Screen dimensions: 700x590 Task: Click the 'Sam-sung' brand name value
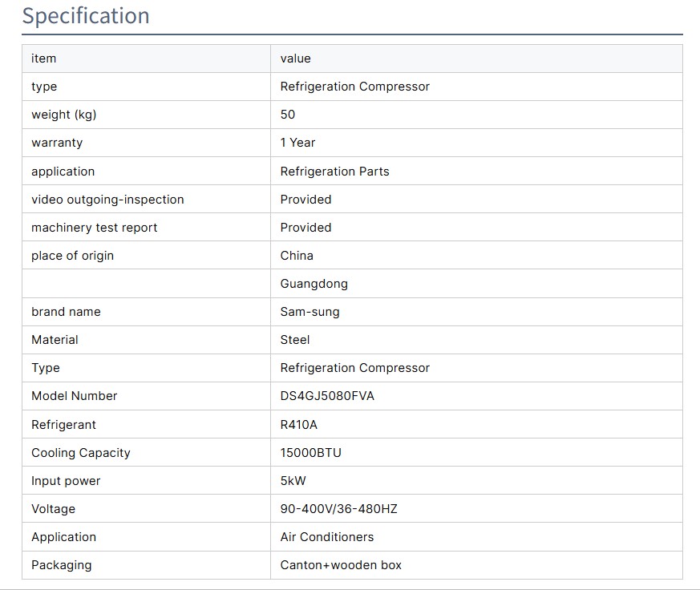[x=310, y=312]
